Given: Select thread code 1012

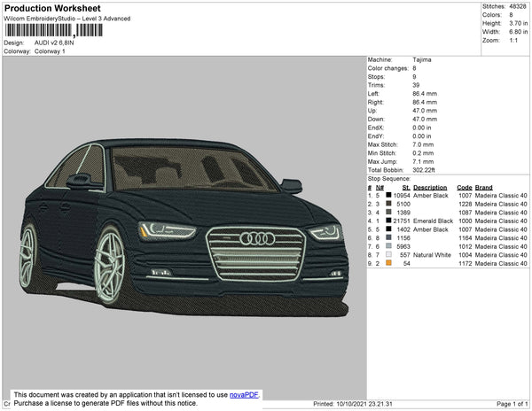Looking at the screenshot, I should pos(465,246).
